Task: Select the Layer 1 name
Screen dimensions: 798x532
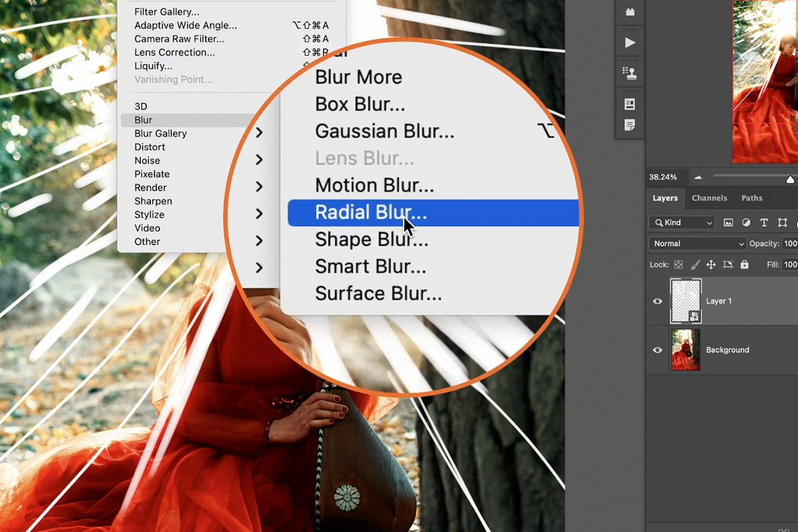Action: pyautogui.click(x=719, y=301)
